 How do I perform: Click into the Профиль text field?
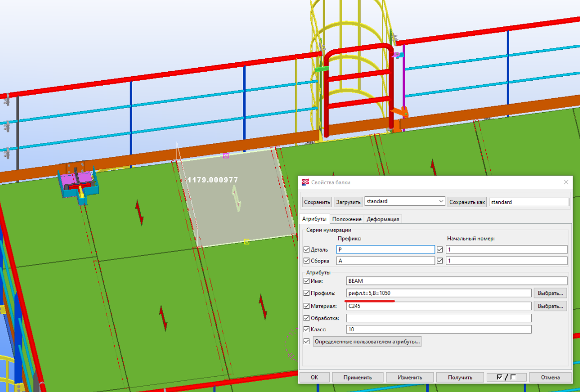point(438,293)
